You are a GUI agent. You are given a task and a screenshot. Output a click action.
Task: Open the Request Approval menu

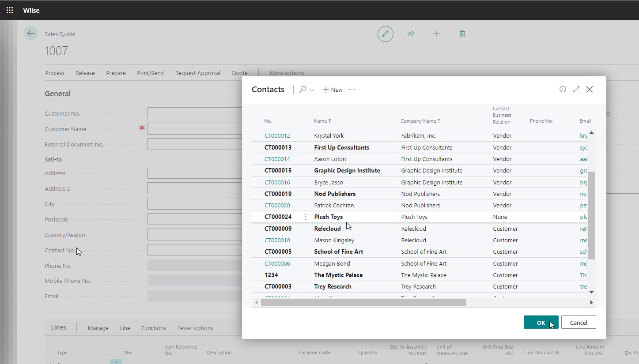point(197,73)
